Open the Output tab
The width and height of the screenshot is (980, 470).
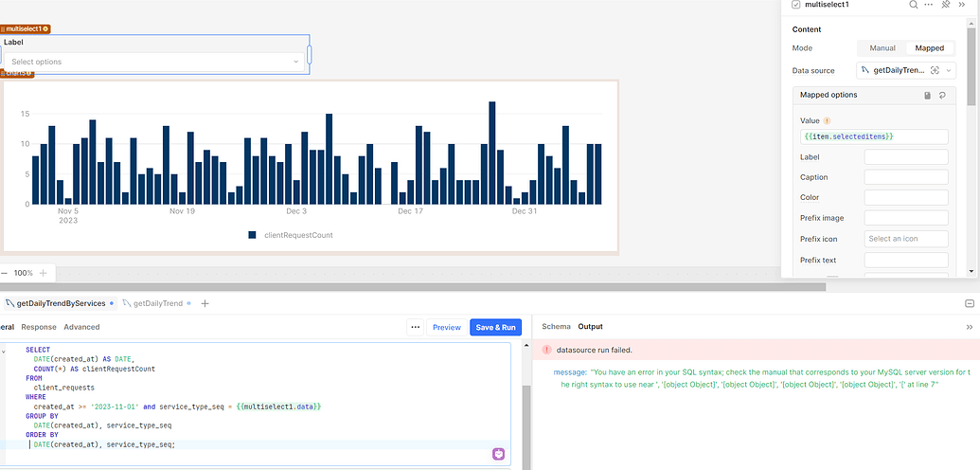click(x=590, y=327)
